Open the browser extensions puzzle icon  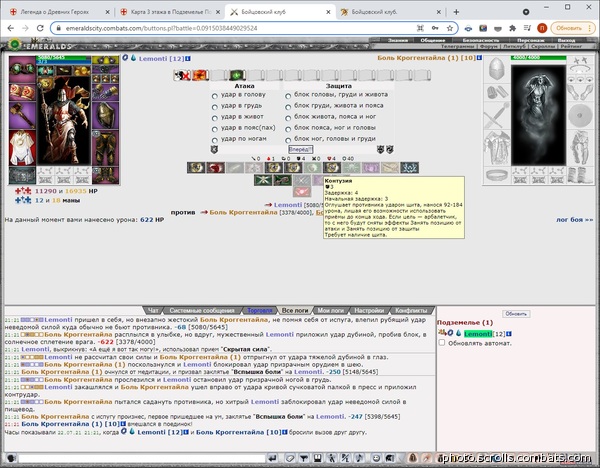tap(512, 28)
